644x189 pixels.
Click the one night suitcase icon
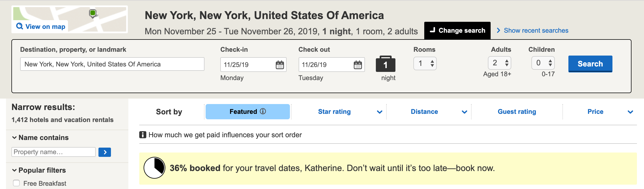pyautogui.click(x=385, y=64)
